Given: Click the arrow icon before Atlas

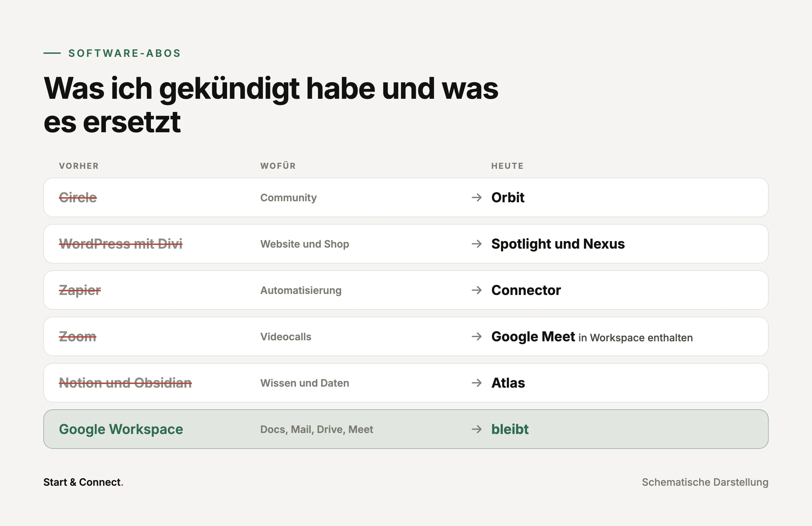Looking at the screenshot, I should point(476,383).
